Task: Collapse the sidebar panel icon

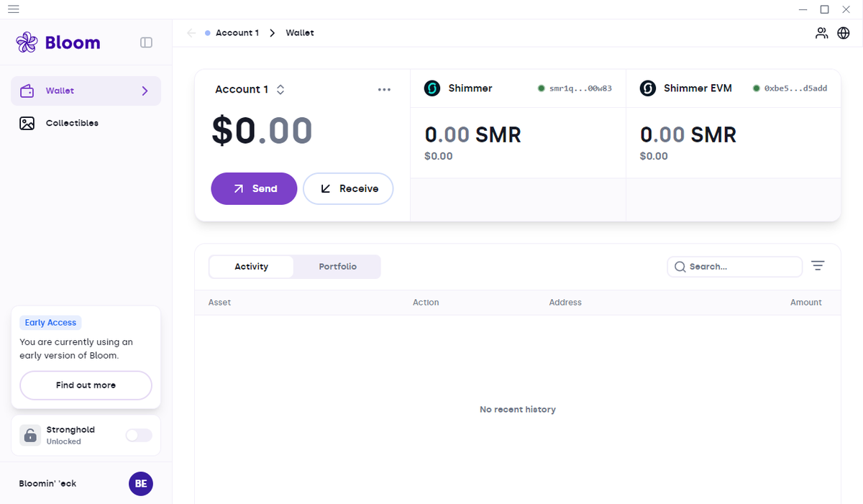Action: 146,42
